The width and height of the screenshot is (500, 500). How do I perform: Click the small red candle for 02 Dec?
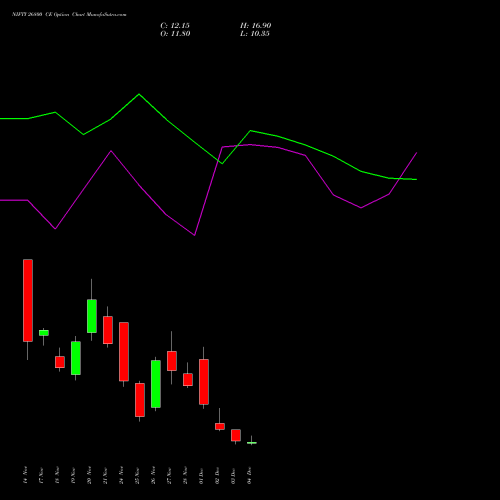(220, 426)
